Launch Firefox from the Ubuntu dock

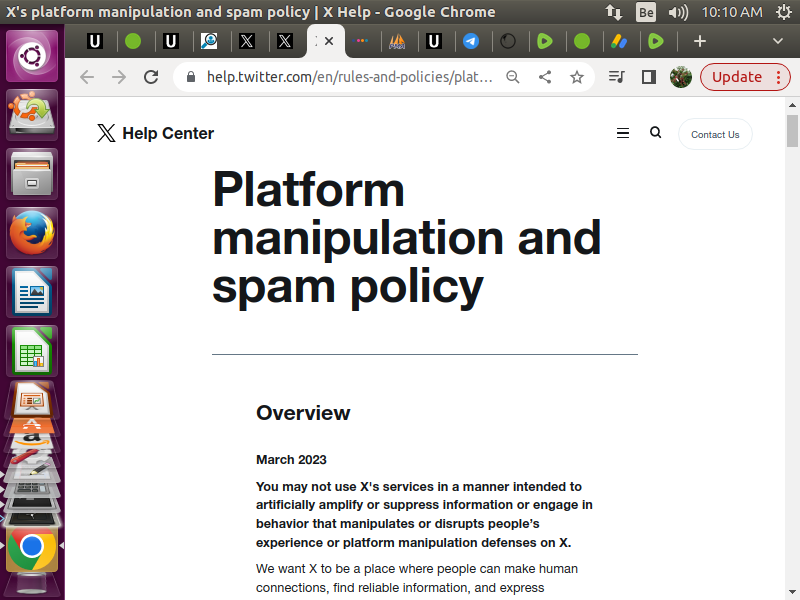click(33, 233)
